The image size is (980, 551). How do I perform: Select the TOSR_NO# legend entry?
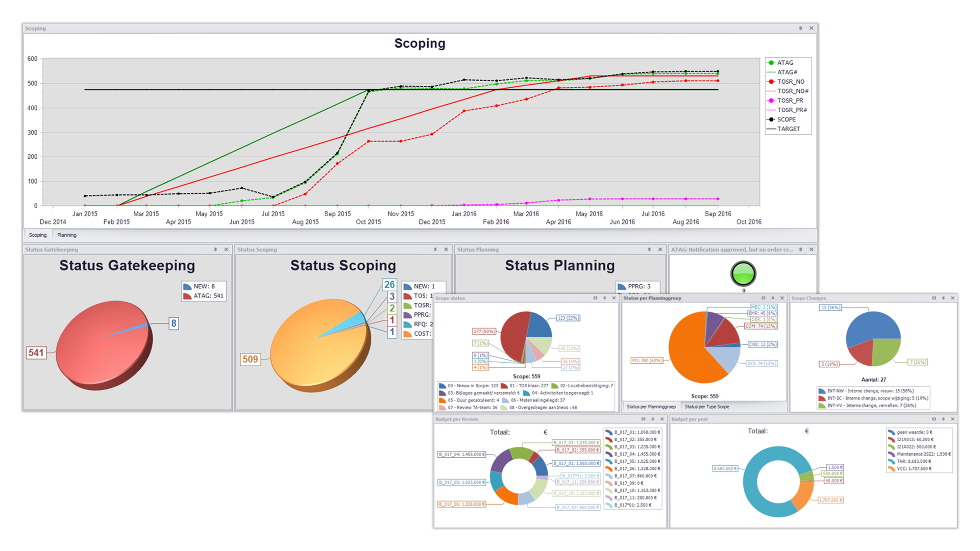tap(788, 91)
